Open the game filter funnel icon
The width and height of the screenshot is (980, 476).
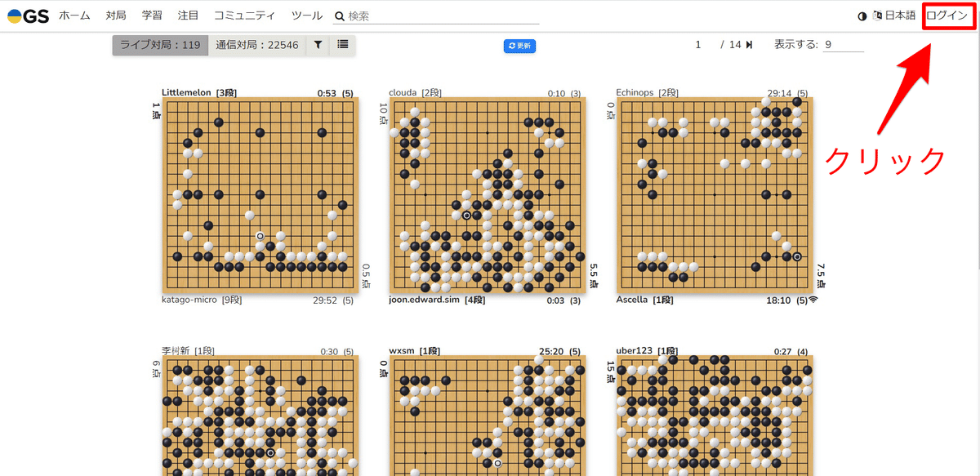click(318, 45)
